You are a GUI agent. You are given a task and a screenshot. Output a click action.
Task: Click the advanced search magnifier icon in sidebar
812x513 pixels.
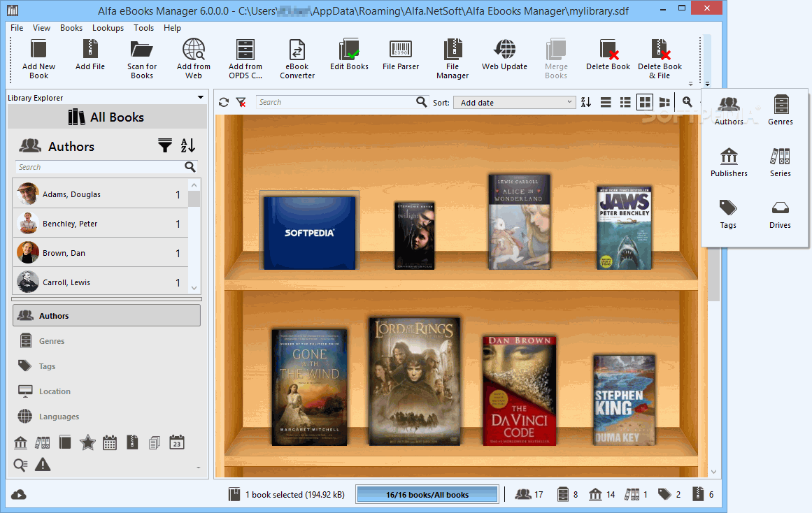[21, 465]
